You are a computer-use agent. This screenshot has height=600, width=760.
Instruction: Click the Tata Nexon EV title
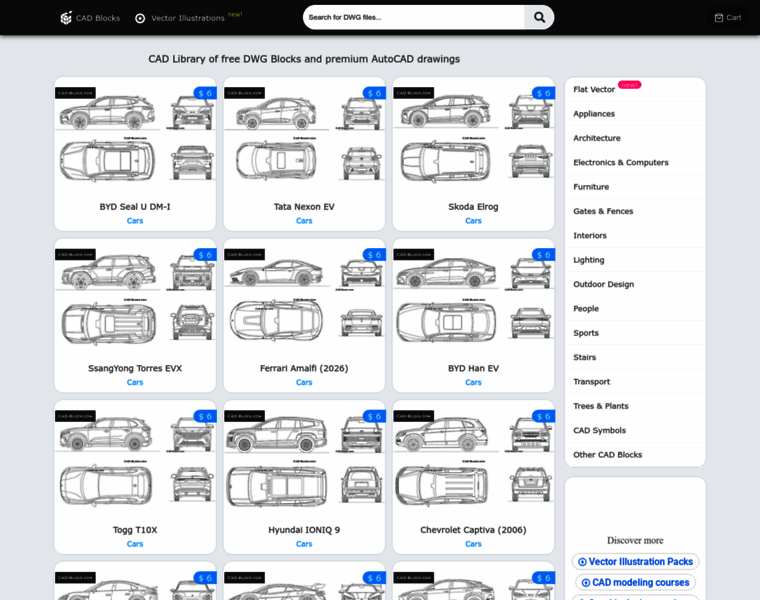tap(304, 207)
